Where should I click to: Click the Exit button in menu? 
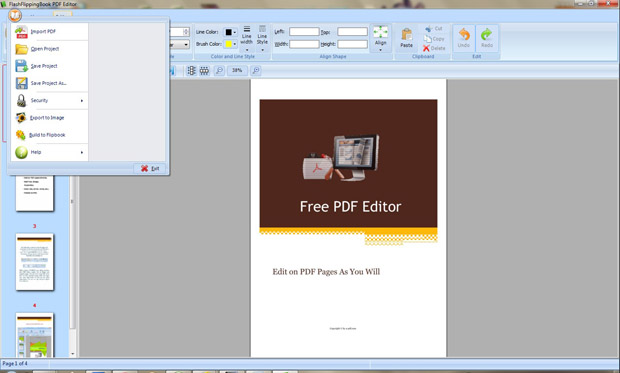[150, 169]
